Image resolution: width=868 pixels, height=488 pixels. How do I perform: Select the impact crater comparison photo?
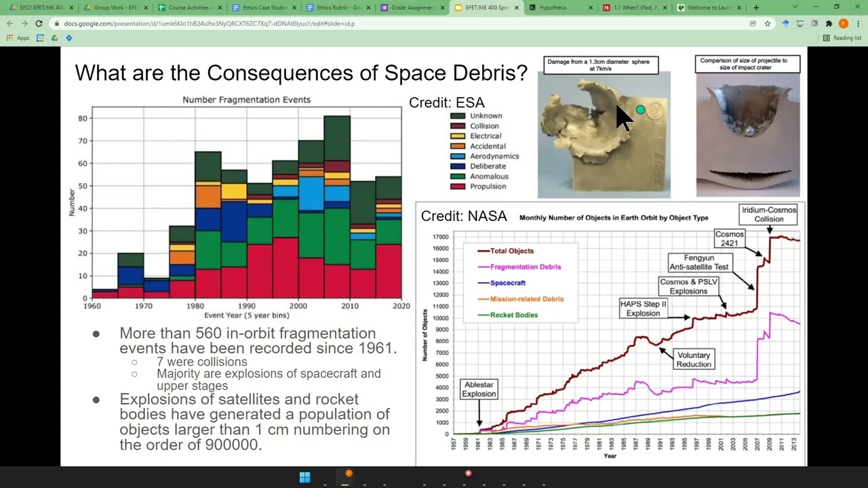tap(748, 135)
